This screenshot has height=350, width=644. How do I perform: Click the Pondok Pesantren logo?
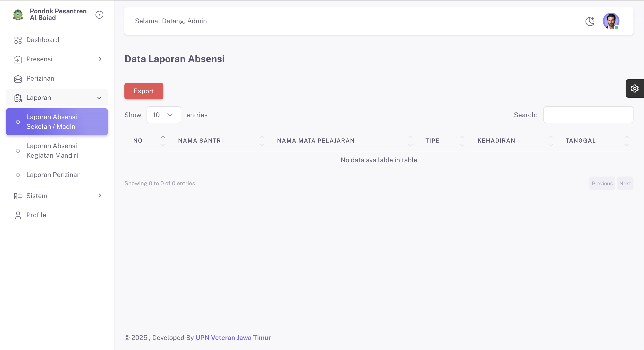tap(18, 14)
